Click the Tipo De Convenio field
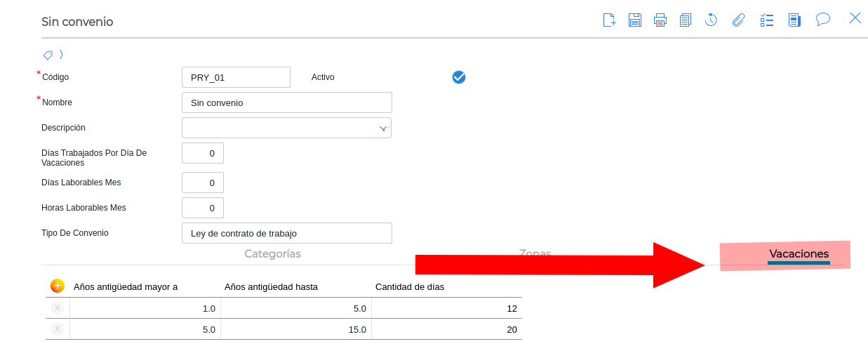Image resolution: width=868 pixels, height=351 pixels. 286,233
